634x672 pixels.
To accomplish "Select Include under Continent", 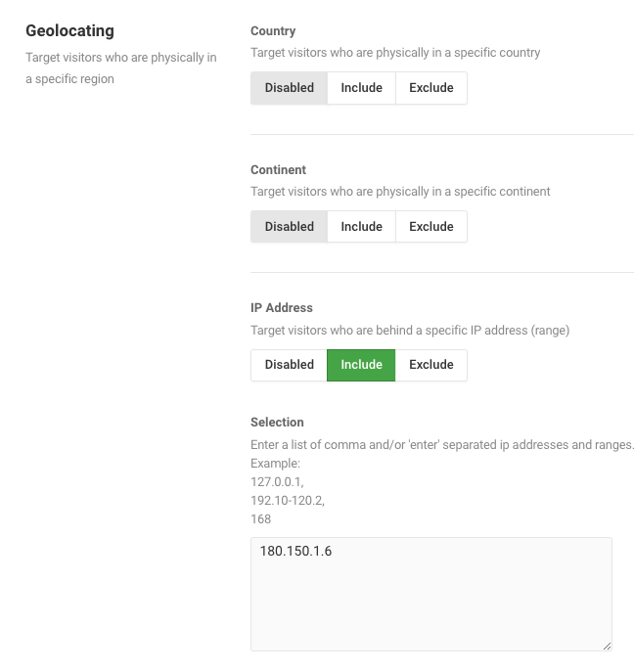I will point(361,226).
